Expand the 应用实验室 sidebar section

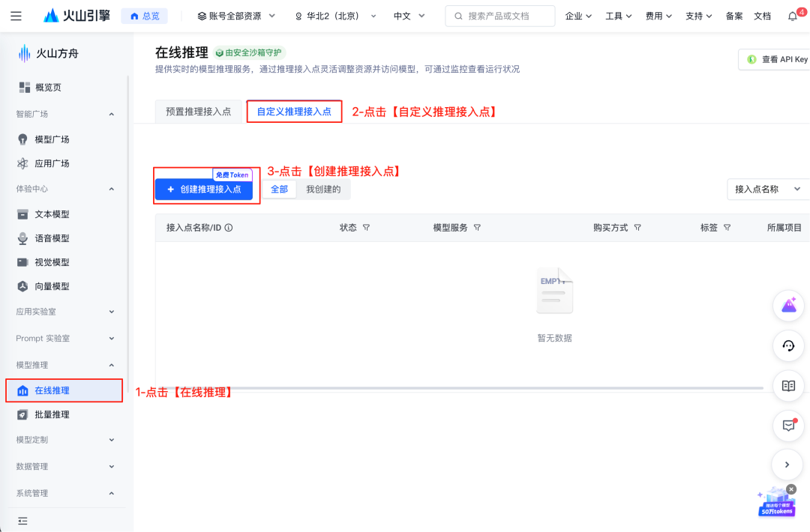point(64,312)
